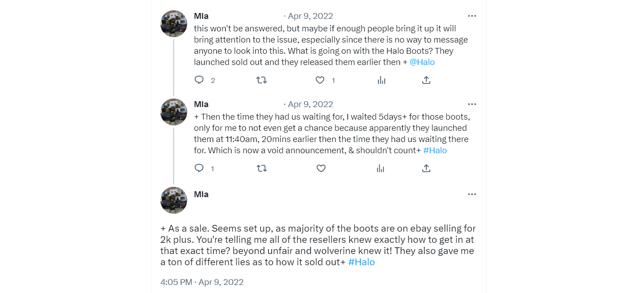Open MIa's avatar on the main tweet
Screen dimensions: 644x293
pyautogui.click(x=174, y=200)
